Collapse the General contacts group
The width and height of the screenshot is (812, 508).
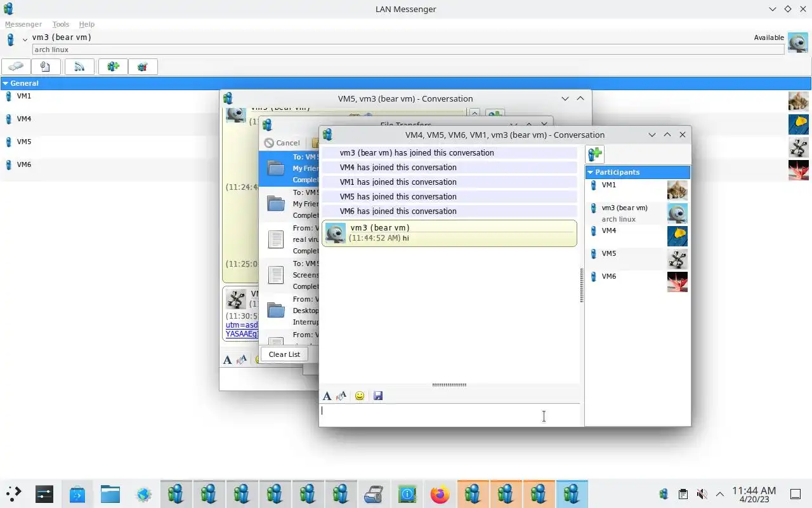click(5, 83)
